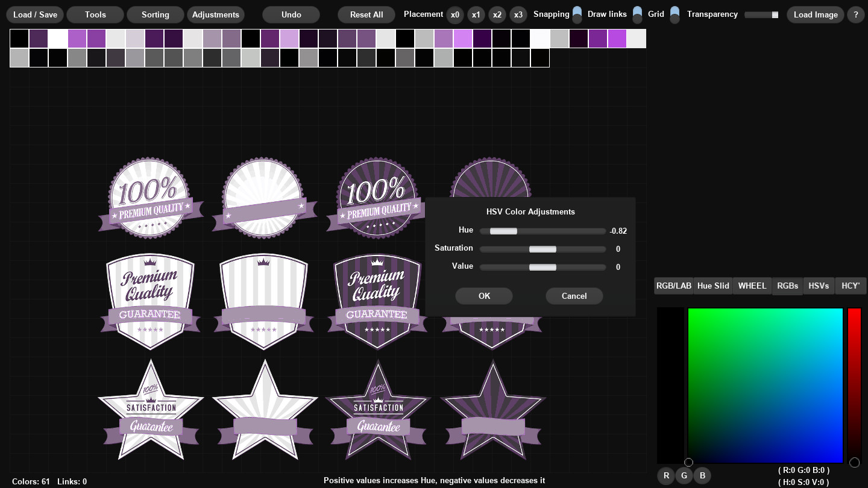The height and width of the screenshot is (488, 868).
Task: Open the Adjustments menu
Action: click(x=216, y=14)
